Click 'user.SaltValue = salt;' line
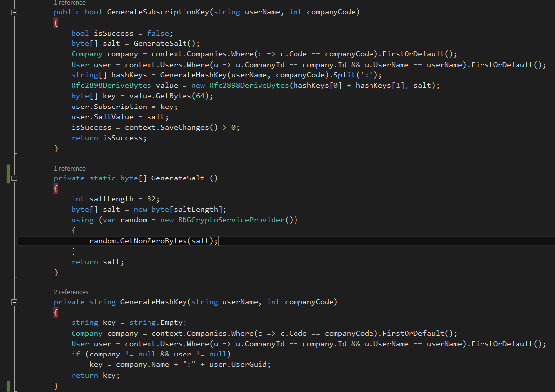 click(x=120, y=117)
